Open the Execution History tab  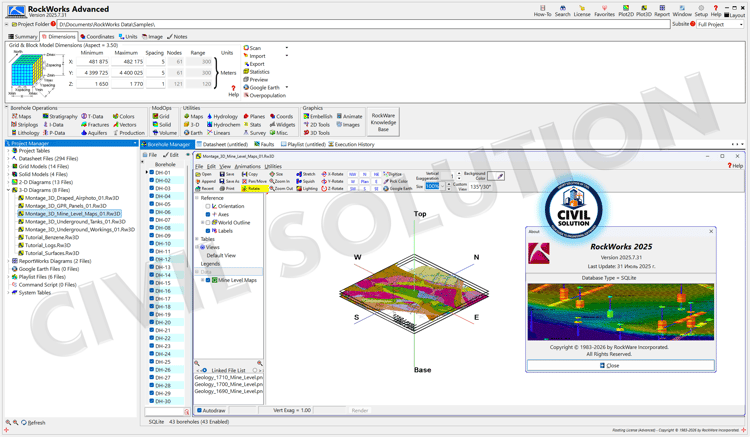(351, 144)
